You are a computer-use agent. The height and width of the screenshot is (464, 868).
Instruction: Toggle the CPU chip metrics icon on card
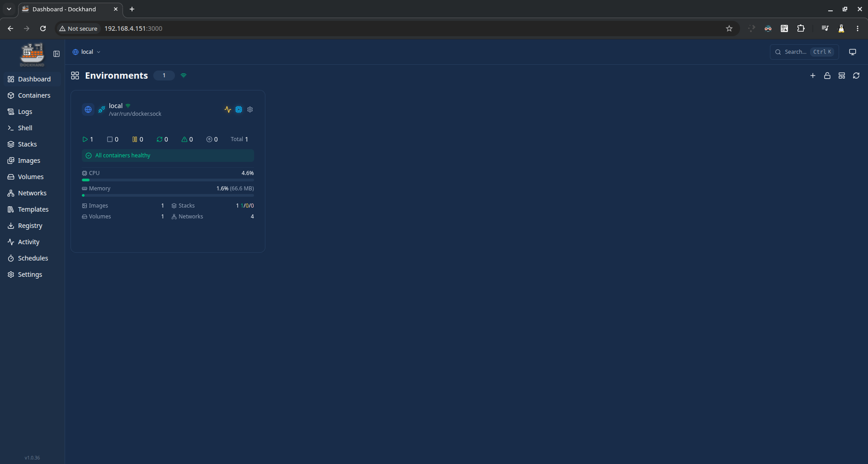click(x=239, y=109)
